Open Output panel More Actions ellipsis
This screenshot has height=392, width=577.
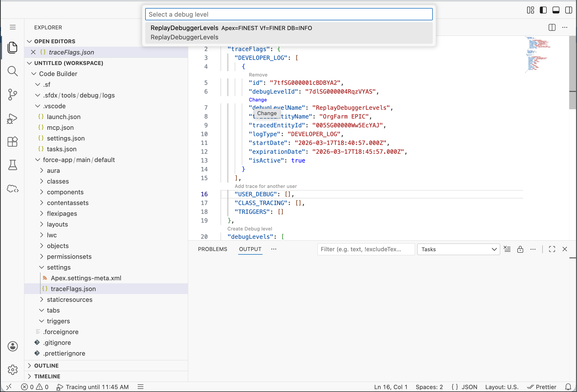coord(533,249)
